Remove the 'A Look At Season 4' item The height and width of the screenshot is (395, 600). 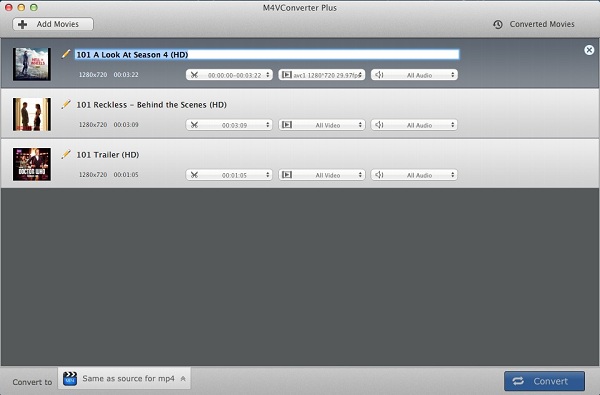coord(589,50)
